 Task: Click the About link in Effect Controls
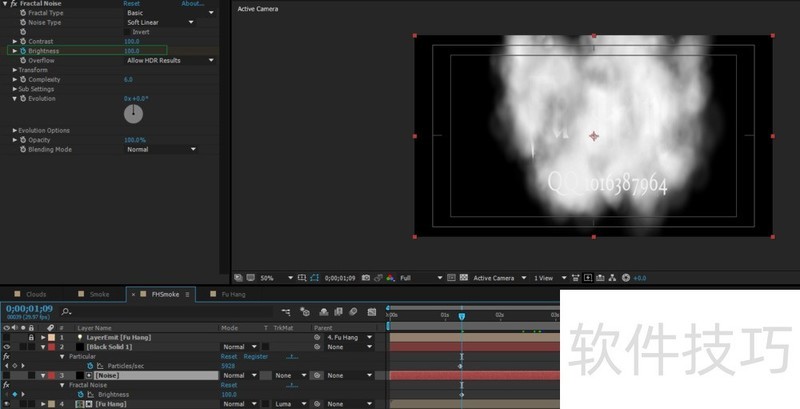tap(192, 4)
